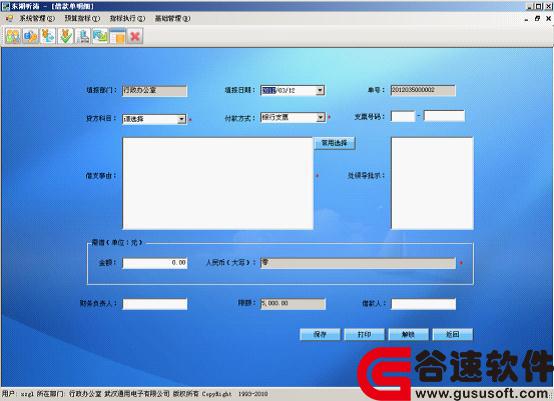Expand the 付款方式 dropdown arrow

(x=320, y=117)
